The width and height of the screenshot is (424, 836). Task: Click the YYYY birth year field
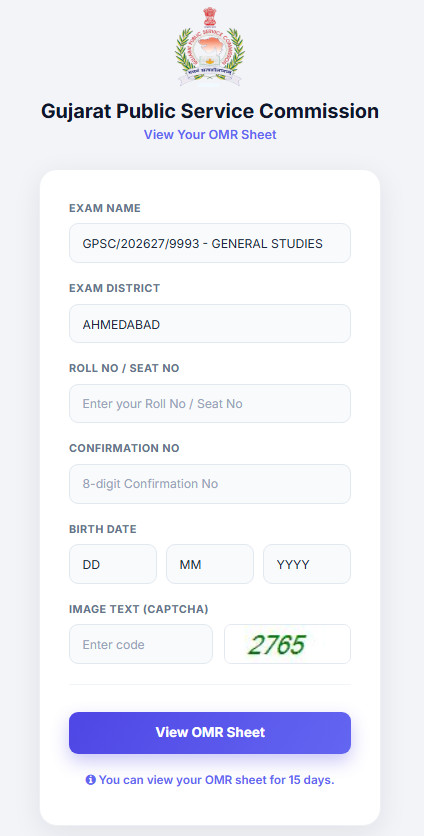tap(307, 564)
